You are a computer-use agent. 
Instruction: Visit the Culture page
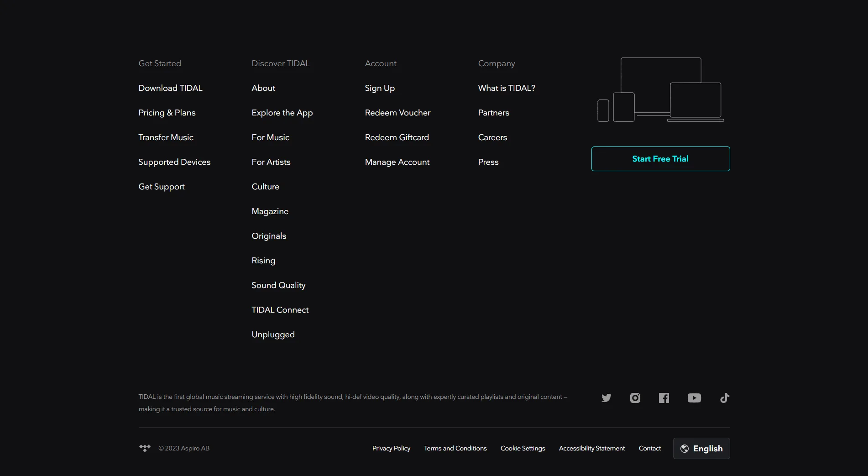(x=265, y=187)
